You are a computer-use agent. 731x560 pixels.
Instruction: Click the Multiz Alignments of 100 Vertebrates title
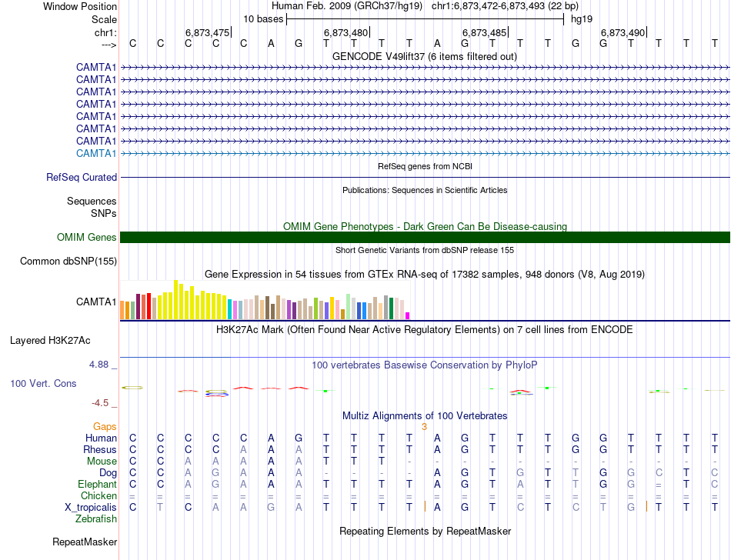tap(425, 415)
